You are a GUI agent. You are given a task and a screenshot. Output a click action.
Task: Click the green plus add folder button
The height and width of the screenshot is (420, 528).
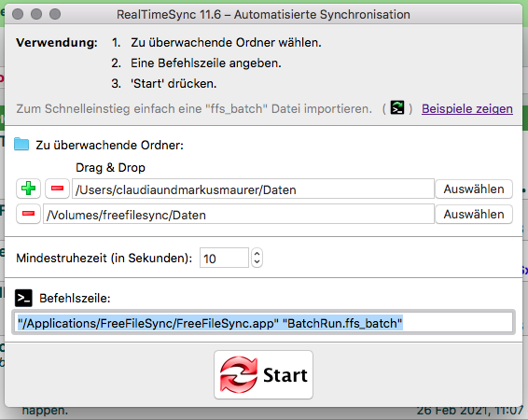pos(28,189)
